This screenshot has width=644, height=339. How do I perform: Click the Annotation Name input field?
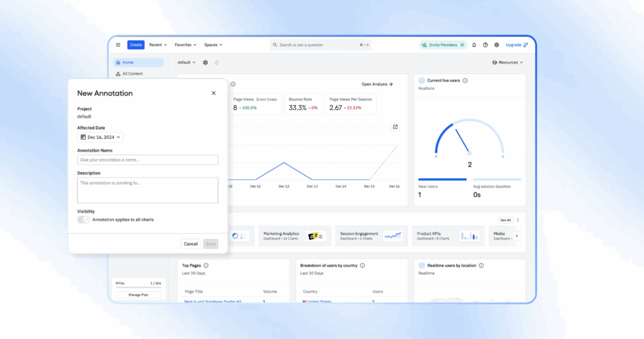(147, 160)
